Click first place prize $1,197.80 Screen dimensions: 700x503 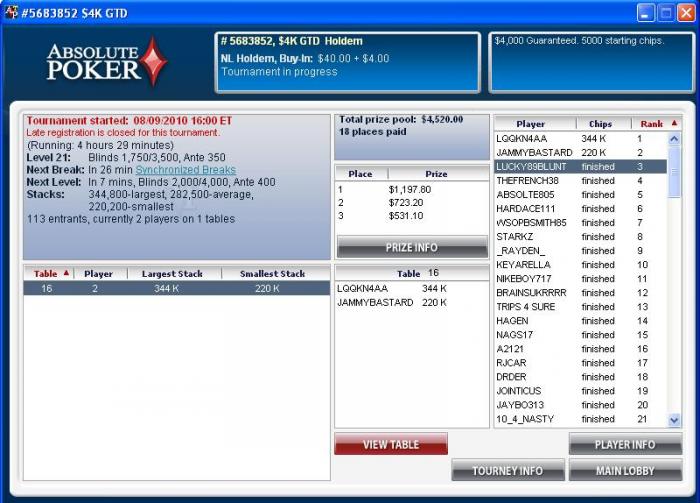pyautogui.click(x=409, y=190)
